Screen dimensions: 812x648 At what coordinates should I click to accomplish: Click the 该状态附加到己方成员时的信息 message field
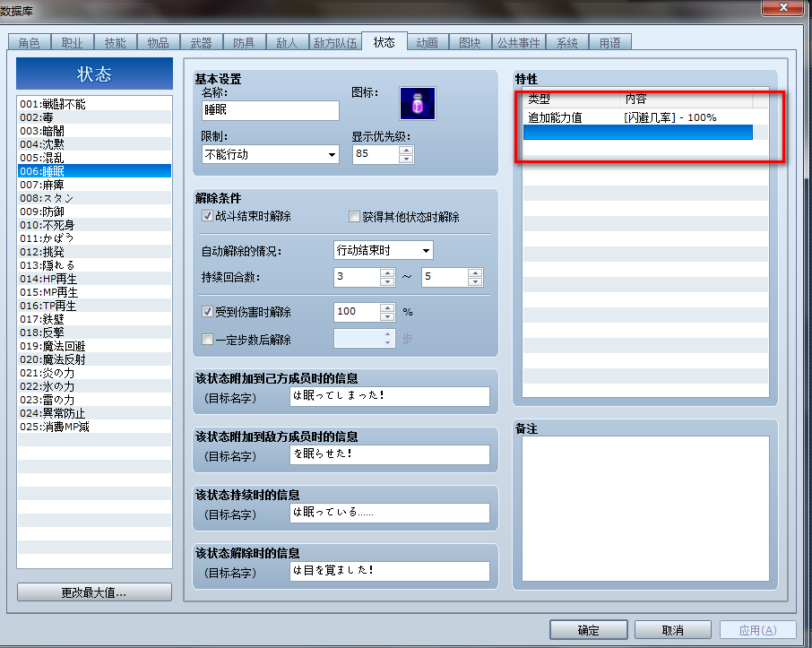390,396
